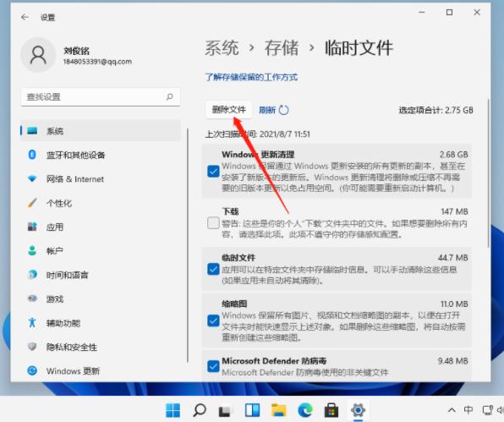Minimize the Settings window
504x422 pixels.
(422, 12)
